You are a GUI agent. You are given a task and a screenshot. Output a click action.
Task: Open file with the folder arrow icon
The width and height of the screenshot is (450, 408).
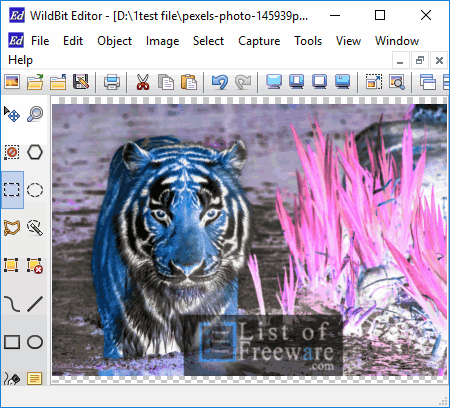pos(35,82)
